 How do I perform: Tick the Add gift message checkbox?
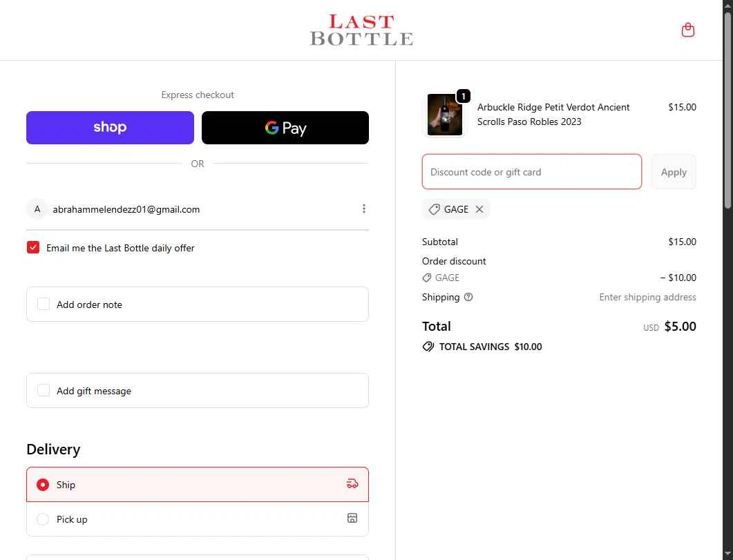pyautogui.click(x=44, y=390)
